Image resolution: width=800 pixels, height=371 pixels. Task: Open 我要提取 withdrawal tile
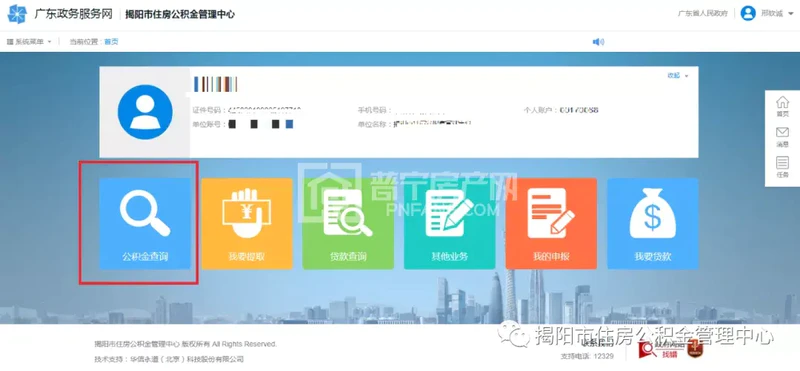coord(246,223)
